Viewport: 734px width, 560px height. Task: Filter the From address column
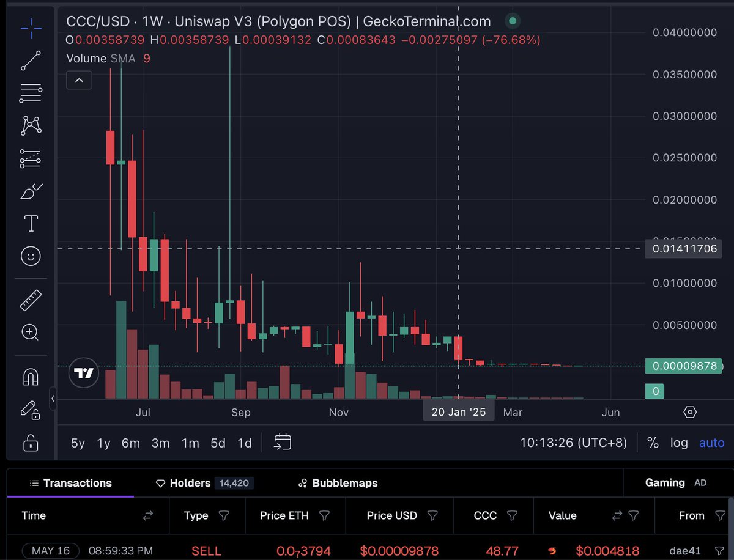point(720,516)
